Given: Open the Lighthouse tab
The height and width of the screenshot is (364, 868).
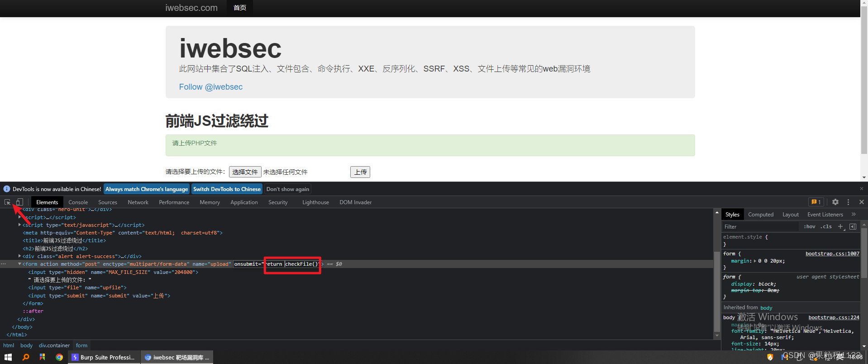Looking at the screenshot, I should tap(315, 202).
